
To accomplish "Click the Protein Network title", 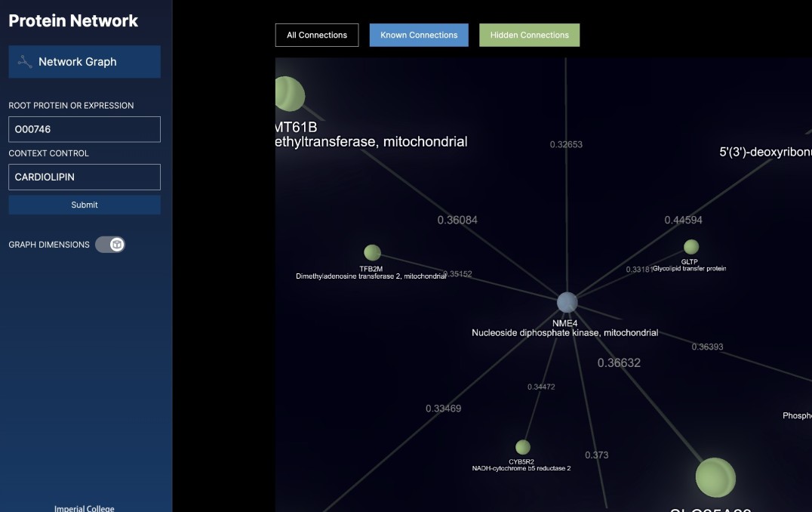I will [x=73, y=20].
